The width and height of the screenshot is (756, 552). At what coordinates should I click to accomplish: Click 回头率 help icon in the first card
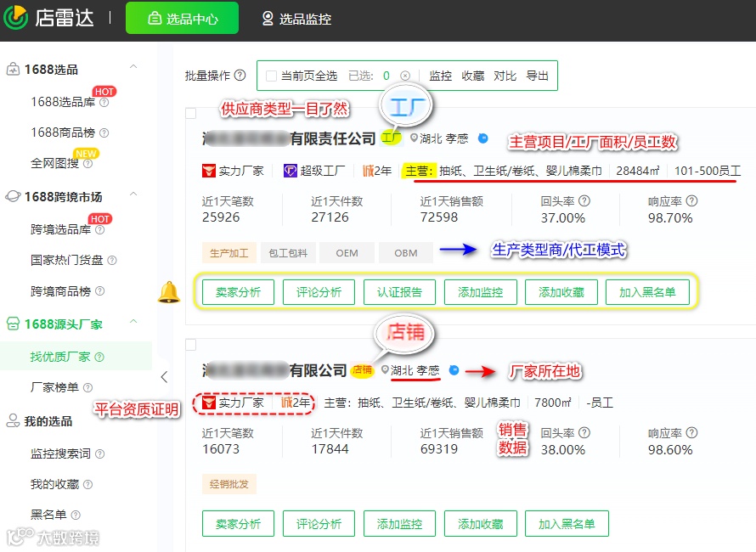pyautogui.click(x=584, y=201)
